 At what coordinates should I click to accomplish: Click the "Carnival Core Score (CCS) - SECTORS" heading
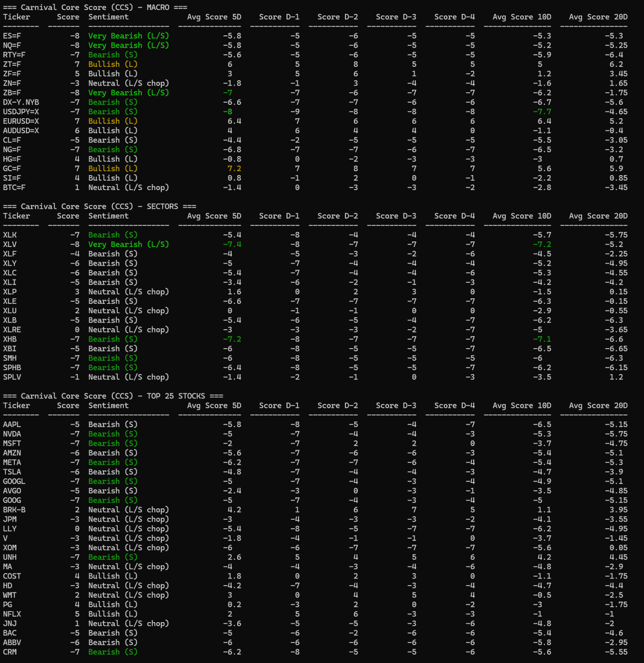[100, 206]
